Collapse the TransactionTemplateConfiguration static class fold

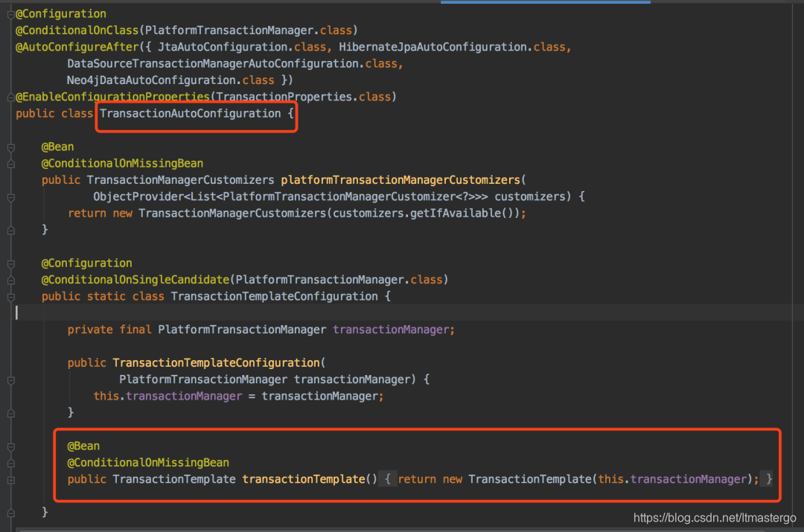[10, 297]
